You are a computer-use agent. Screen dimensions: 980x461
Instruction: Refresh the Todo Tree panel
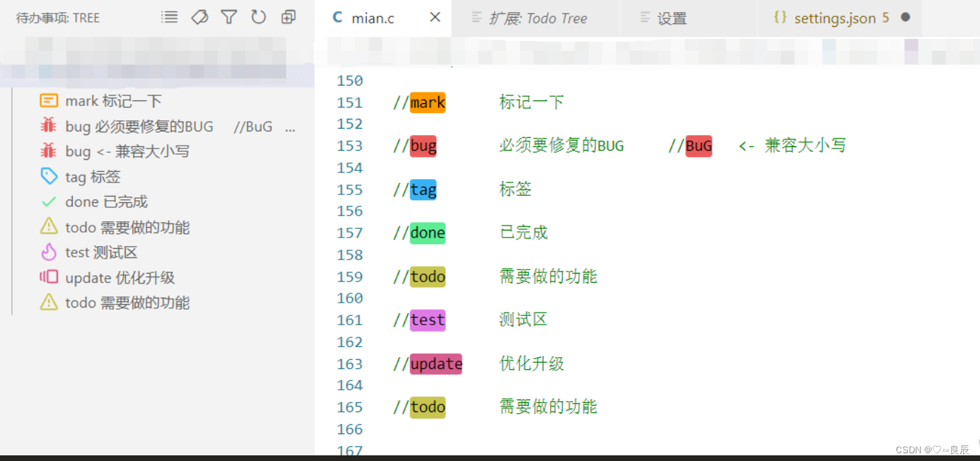(258, 17)
